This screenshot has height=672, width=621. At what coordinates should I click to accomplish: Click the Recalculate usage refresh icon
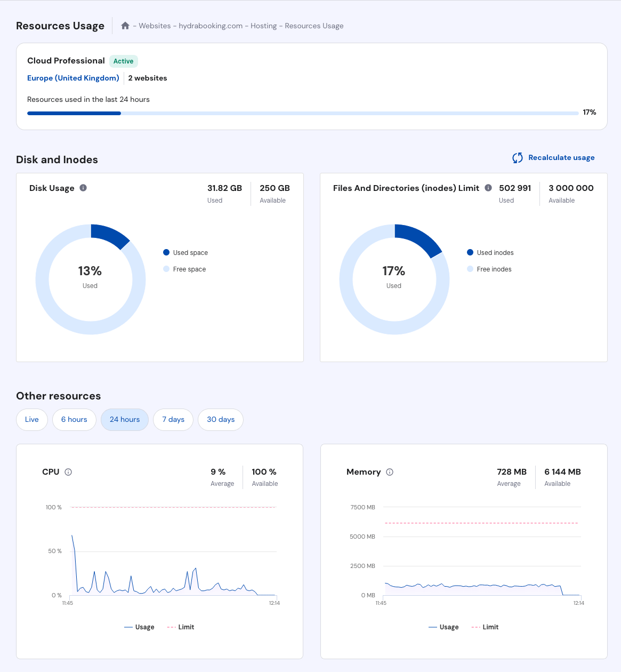point(518,158)
